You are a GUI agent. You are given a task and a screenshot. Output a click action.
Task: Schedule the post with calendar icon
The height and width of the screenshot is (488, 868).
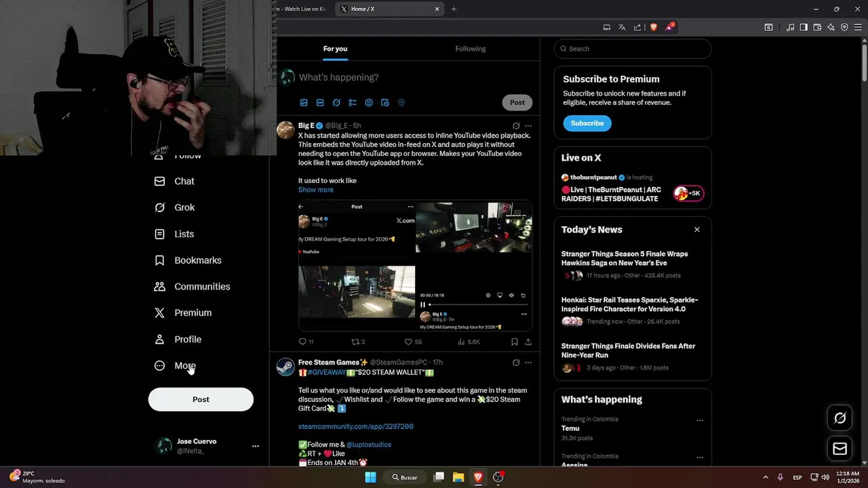click(x=385, y=102)
